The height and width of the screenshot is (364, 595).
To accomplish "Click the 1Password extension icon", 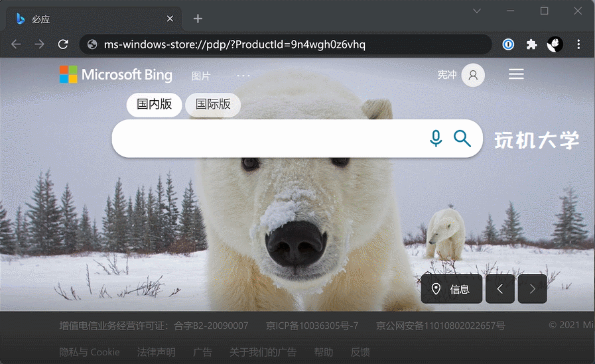I will [x=508, y=44].
